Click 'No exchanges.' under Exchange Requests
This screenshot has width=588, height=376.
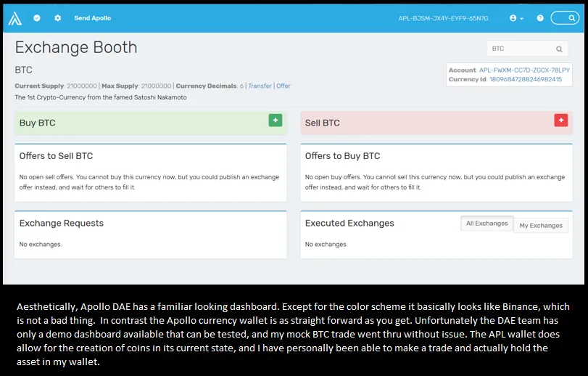[41, 245]
